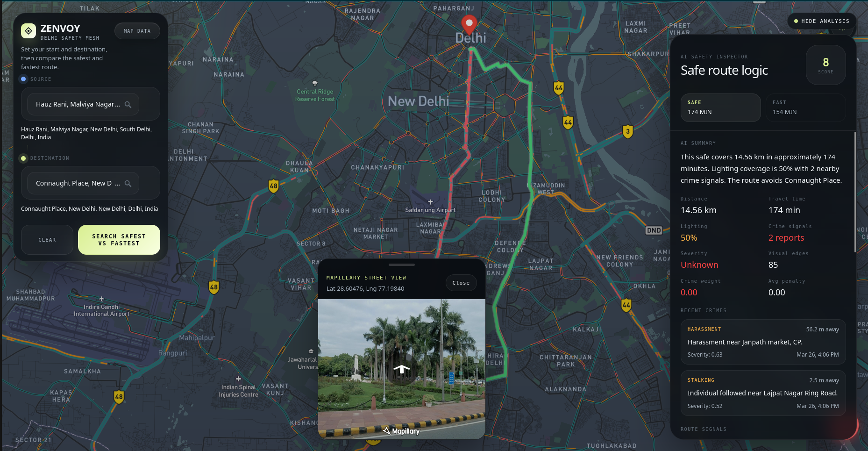Open the MAP DATA panel

point(137,31)
